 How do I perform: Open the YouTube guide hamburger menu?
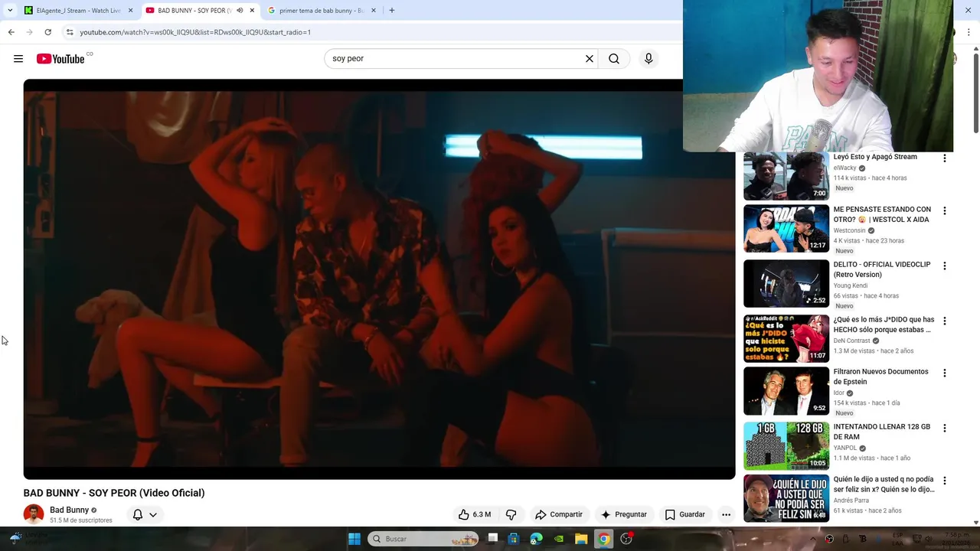click(x=18, y=59)
